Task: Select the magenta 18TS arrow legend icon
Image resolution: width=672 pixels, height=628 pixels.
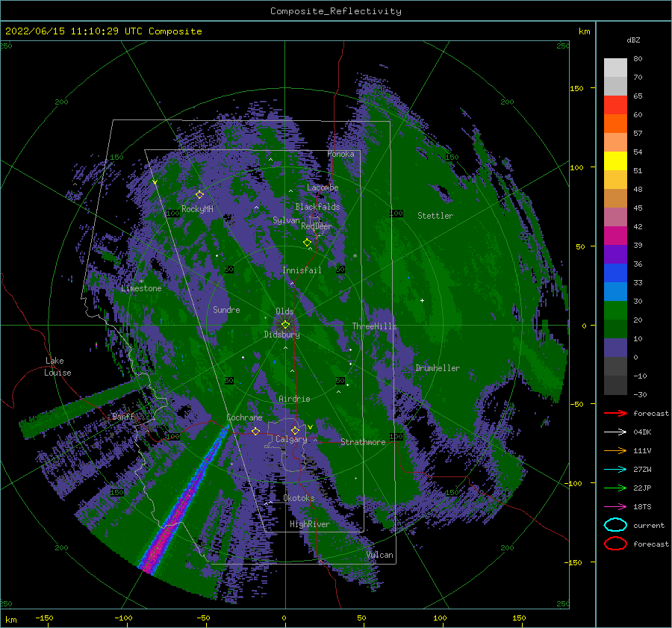Action: (615, 507)
